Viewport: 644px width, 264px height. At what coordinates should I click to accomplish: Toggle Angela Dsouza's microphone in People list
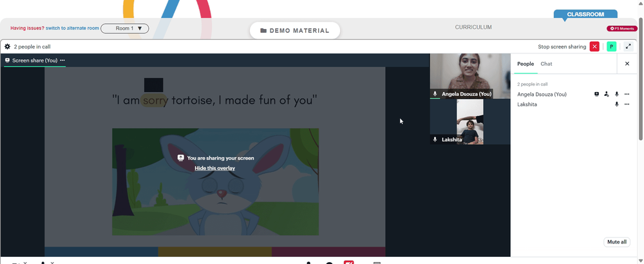tap(616, 94)
